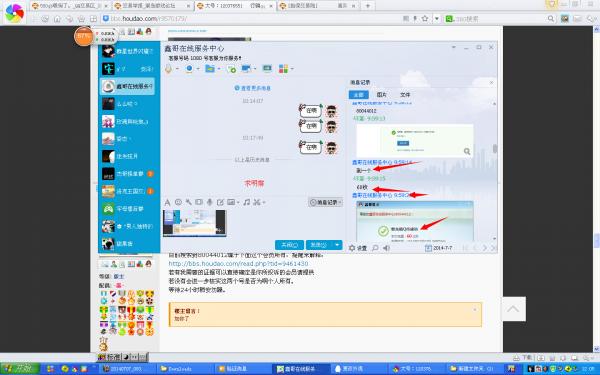
Task: Expand the video call dropdown arrow
Action: tap(198, 69)
